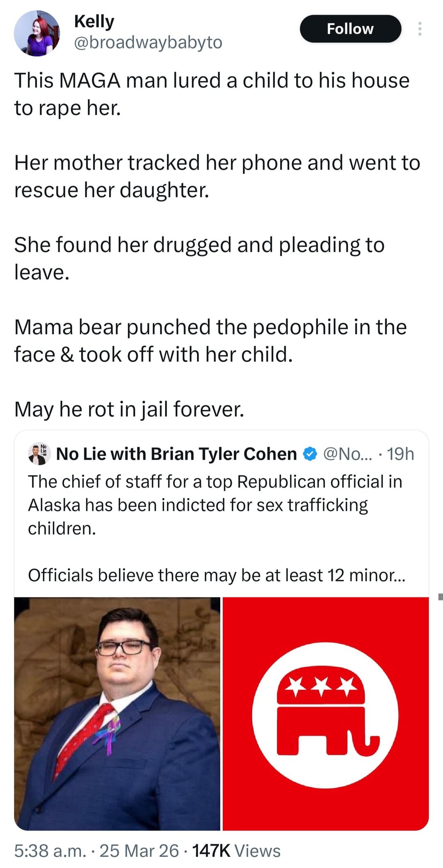Open the red elephant logo image
The height and width of the screenshot is (868, 443).
[325, 714]
